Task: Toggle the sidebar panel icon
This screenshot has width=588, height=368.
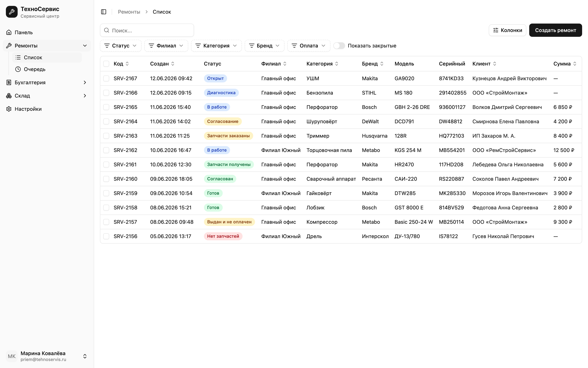Action: click(103, 12)
